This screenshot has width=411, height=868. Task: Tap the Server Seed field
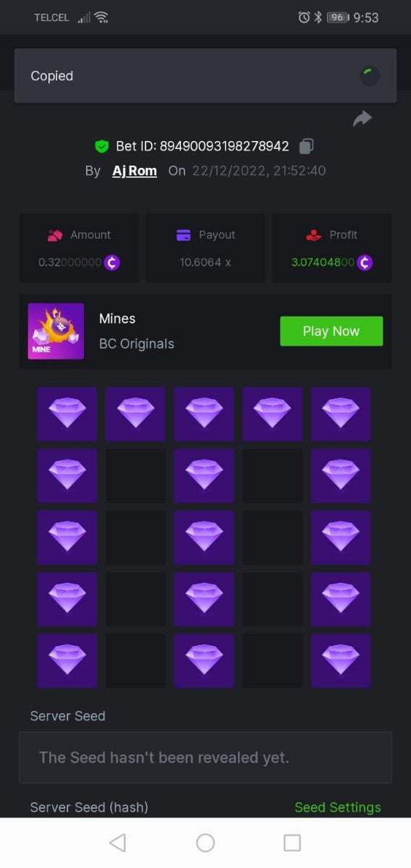click(205, 757)
